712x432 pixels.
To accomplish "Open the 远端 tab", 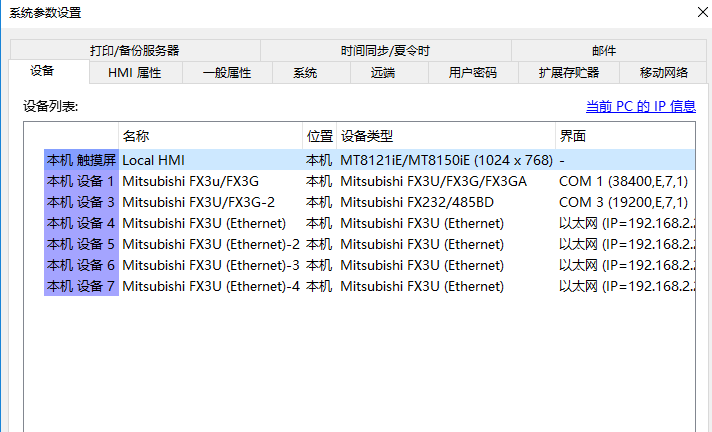I will [x=383, y=72].
